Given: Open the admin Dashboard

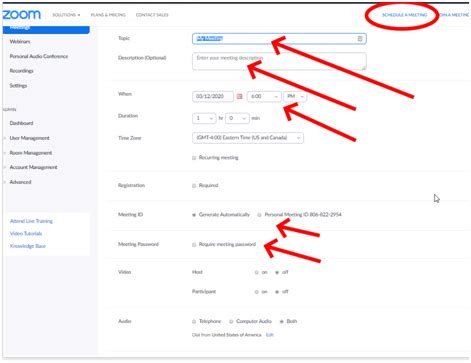Looking at the screenshot, I should coord(21,123).
